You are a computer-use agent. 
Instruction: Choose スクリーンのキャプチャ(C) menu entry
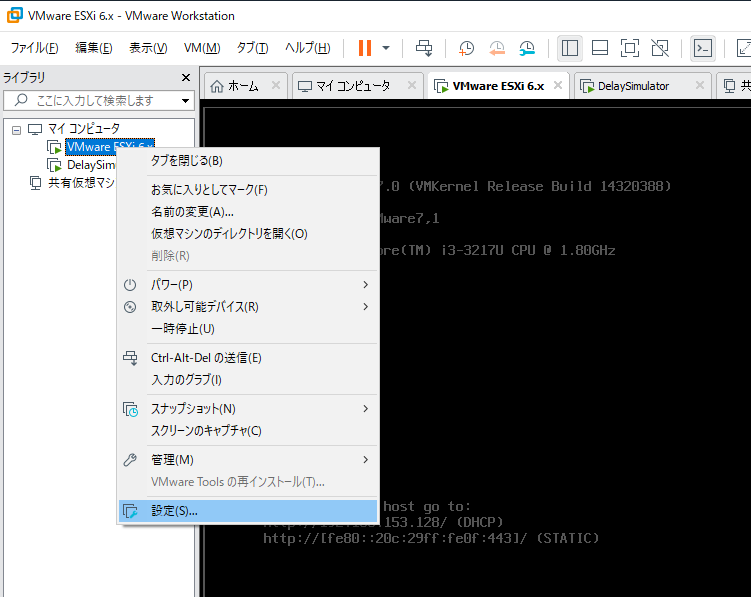tap(248, 431)
